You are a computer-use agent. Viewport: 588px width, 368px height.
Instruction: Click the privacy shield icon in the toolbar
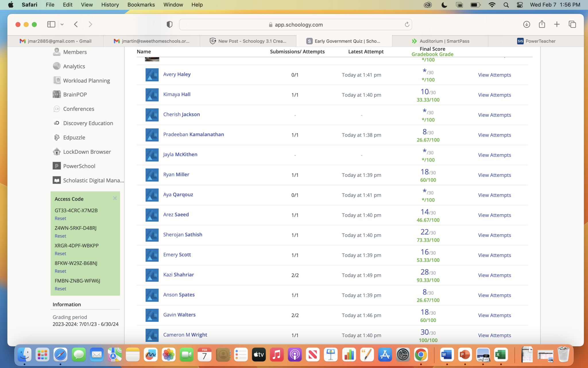click(x=169, y=24)
